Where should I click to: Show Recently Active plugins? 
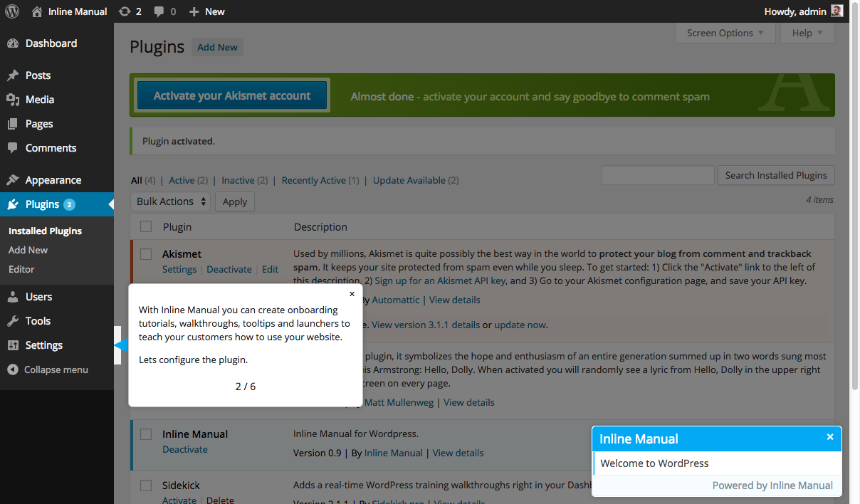coord(313,180)
